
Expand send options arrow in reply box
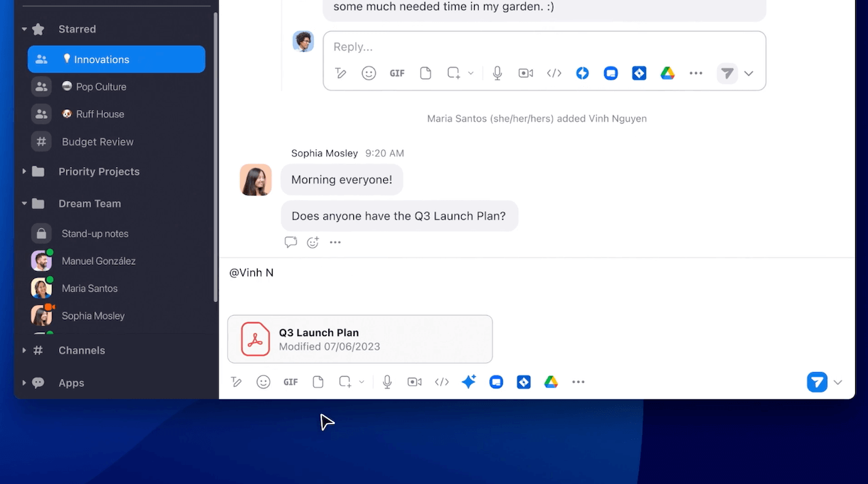(x=749, y=73)
